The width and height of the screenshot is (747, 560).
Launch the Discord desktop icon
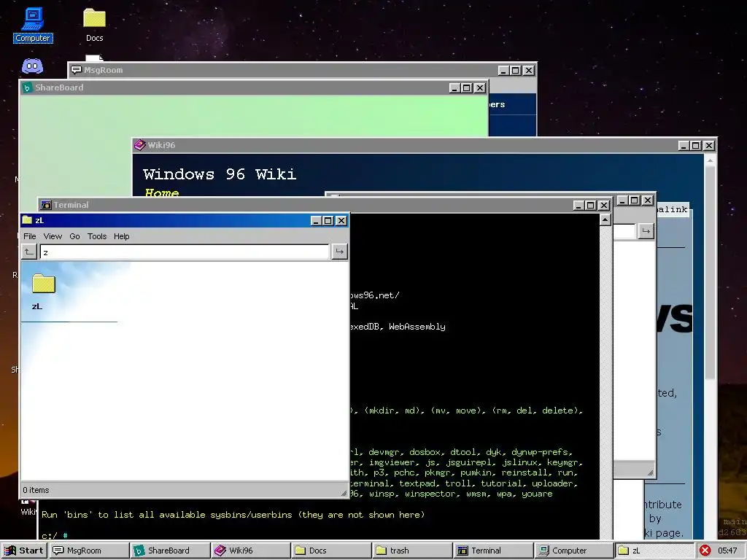pyautogui.click(x=32, y=66)
